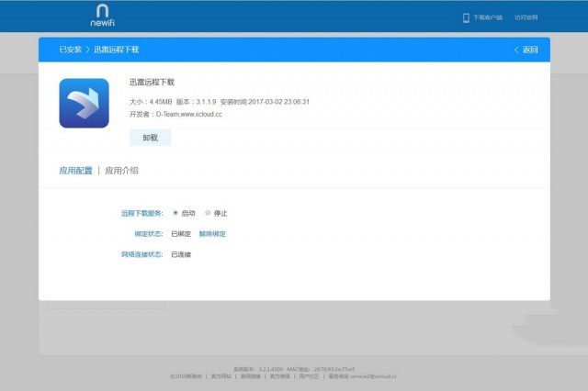Go to the 已安装 breadcrumb
588x391 pixels.
tap(70, 50)
